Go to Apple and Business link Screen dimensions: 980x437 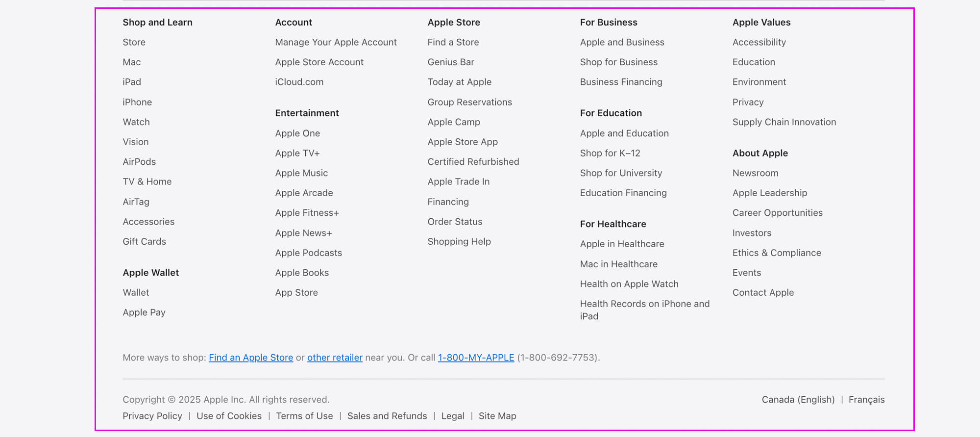tap(622, 42)
